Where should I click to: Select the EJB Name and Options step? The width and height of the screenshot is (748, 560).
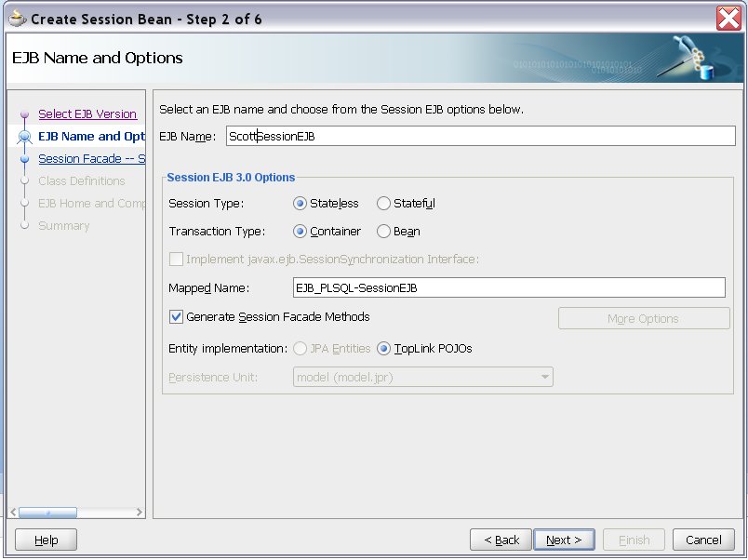(x=91, y=137)
